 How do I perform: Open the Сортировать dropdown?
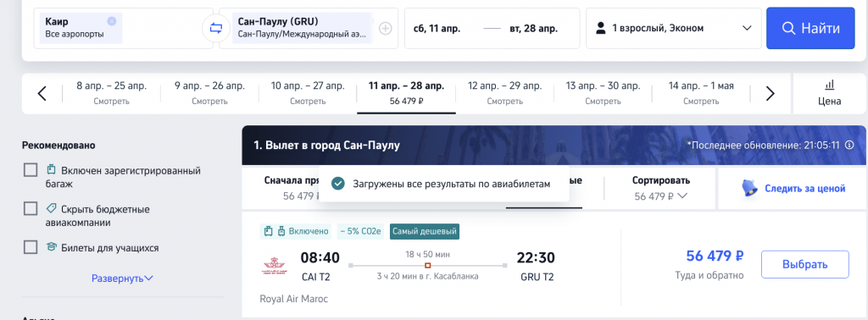click(661, 189)
